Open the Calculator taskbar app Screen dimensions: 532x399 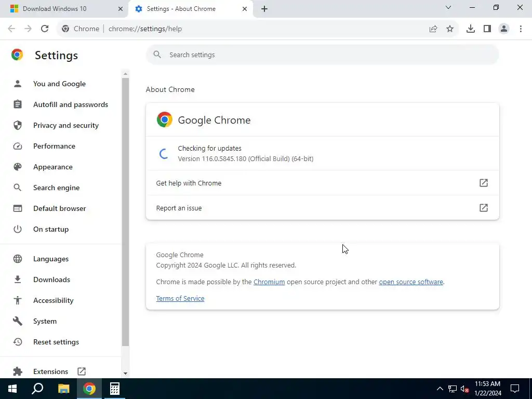pyautogui.click(x=115, y=389)
